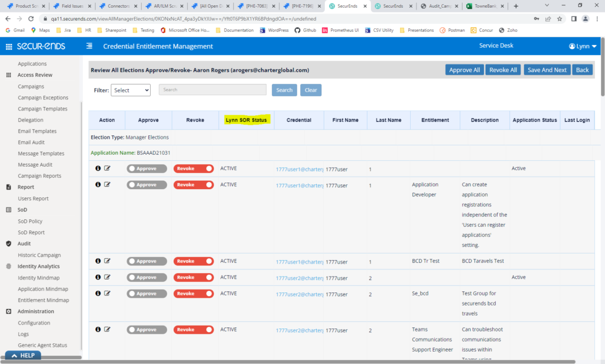Click the Approve All button

pyautogui.click(x=464, y=70)
